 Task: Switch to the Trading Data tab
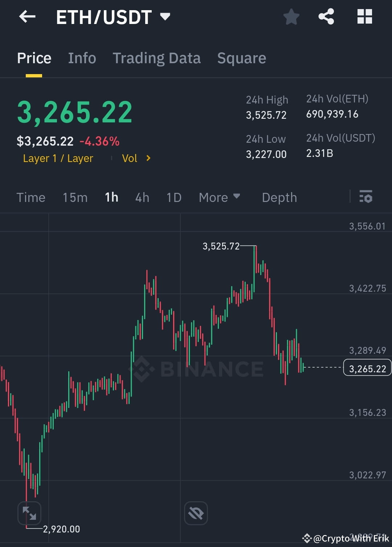click(x=157, y=58)
